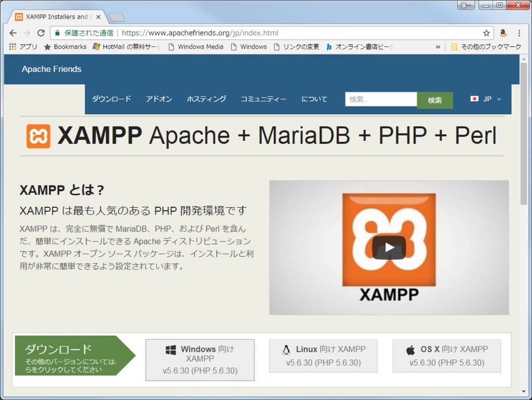This screenshot has width=532, height=400.
Task: Click the Windows logo icon
Action: pyautogui.click(x=170, y=350)
